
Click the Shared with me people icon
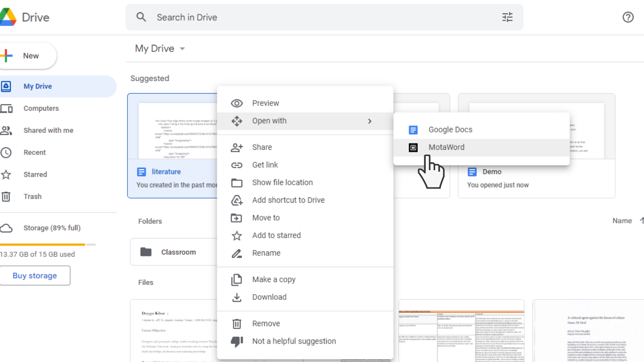click(x=6, y=131)
